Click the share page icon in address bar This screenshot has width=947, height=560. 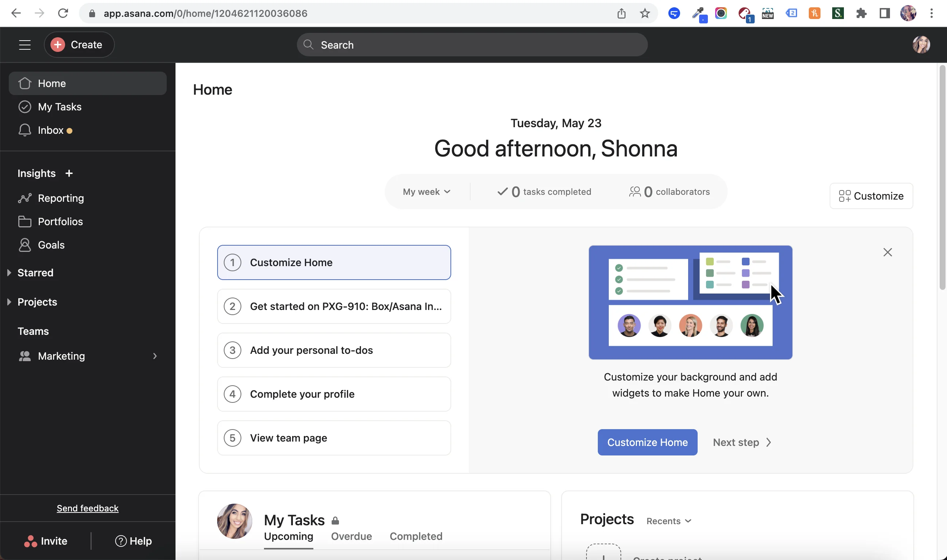(621, 14)
